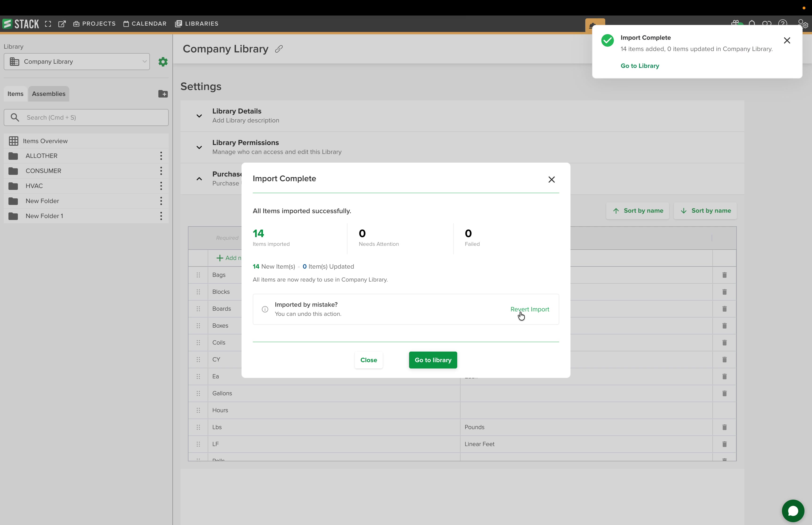Screen dimensions: 812x525
Task: Expand the Library Details section
Action: pyautogui.click(x=199, y=116)
